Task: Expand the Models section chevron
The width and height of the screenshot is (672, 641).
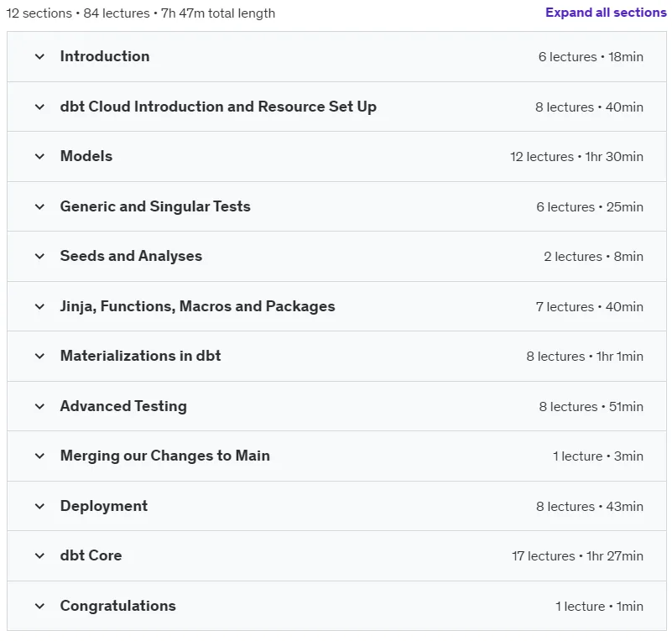Action: pos(39,156)
